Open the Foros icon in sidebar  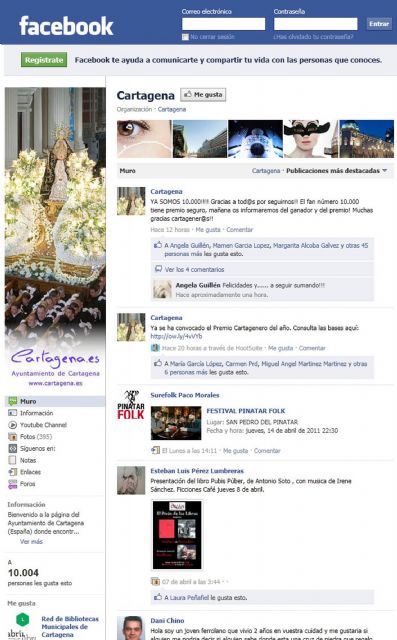[13, 484]
